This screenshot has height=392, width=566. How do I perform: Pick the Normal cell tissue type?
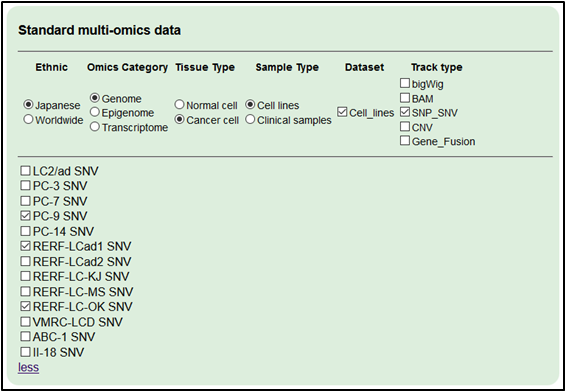(x=179, y=105)
